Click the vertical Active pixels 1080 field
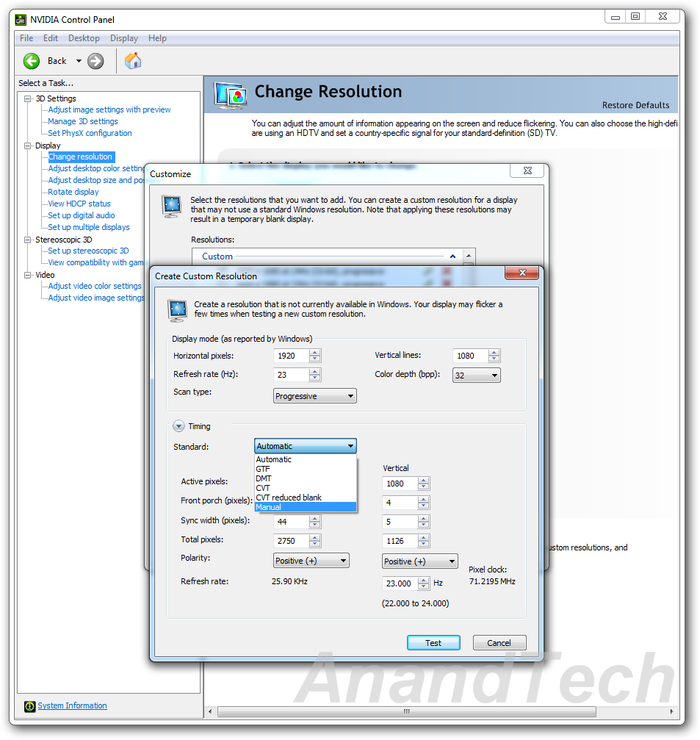The width and height of the screenshot is (700, 740). (x=400, y=484)
